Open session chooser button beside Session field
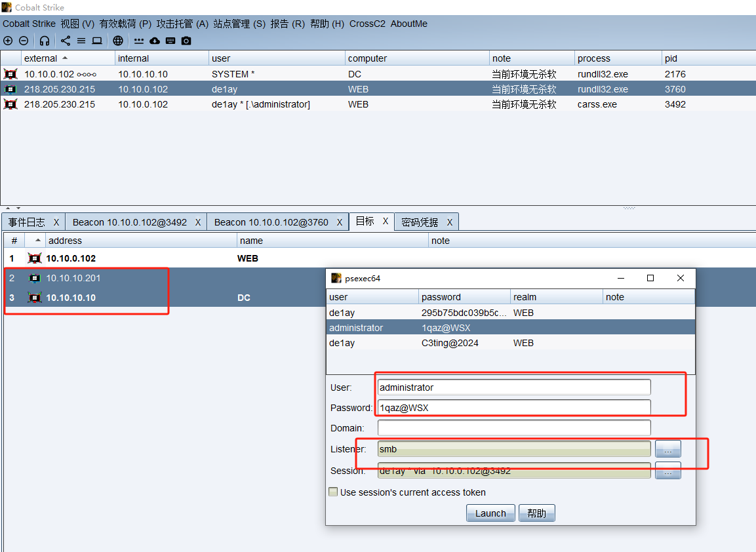This screenshot has height=552, width=756. point(667,471)
